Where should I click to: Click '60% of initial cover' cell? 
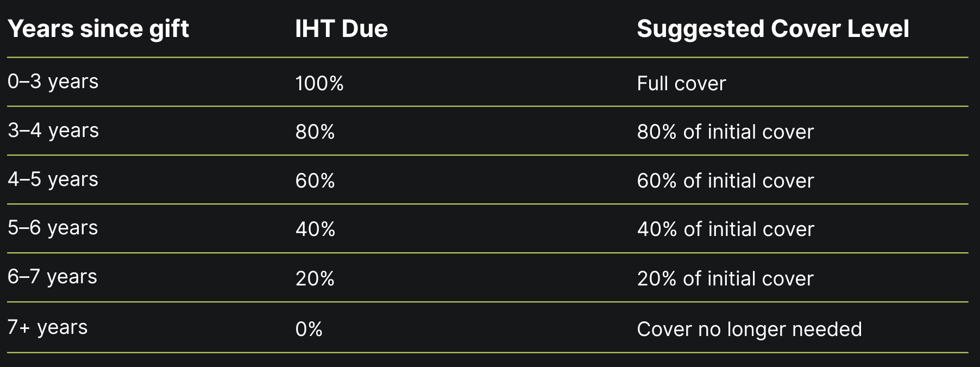click(725, 181)
